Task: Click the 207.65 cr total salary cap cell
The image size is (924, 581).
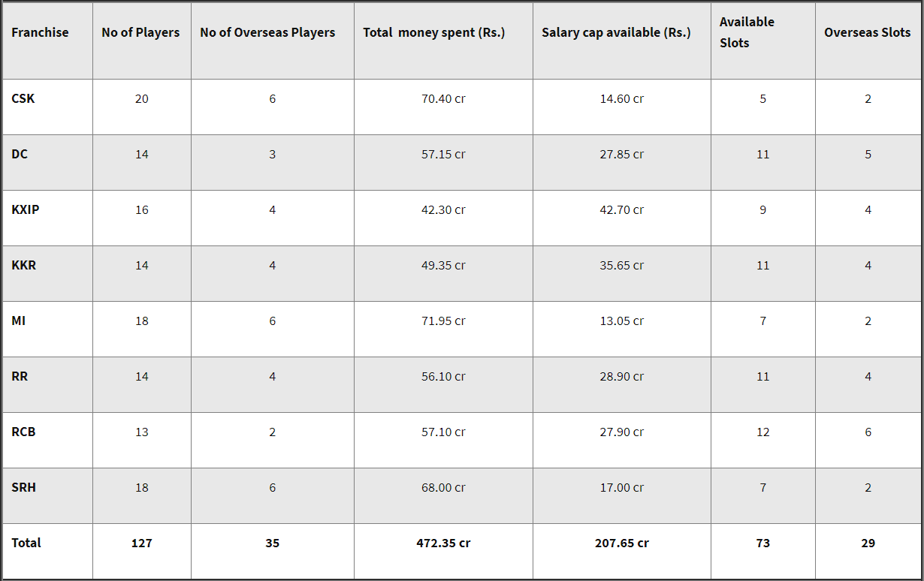Action: (x=622, y=543)
